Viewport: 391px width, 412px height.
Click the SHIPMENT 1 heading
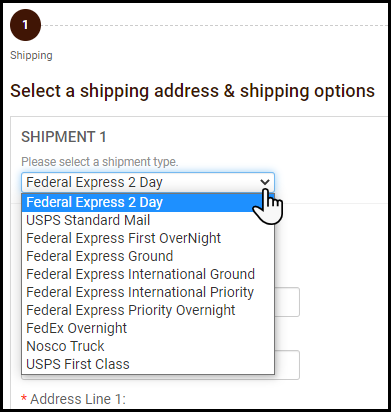click(64, 137)
